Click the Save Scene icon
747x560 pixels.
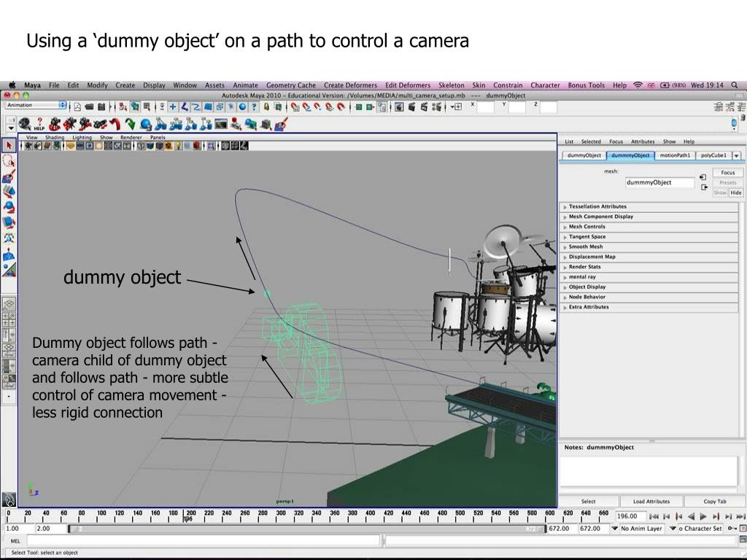pyautogui.click(x=101, y=107)
